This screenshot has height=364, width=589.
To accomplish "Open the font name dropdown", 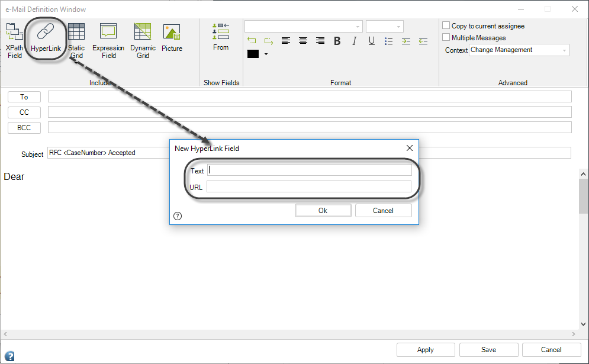I will pos(358,27).
